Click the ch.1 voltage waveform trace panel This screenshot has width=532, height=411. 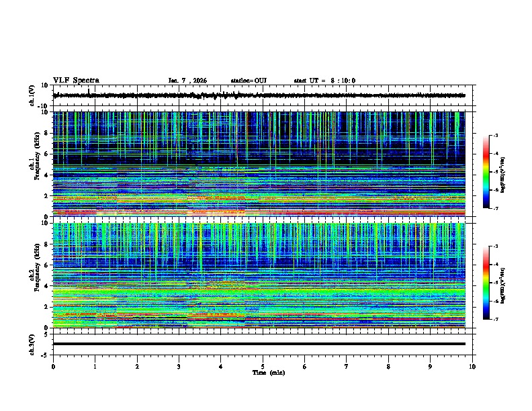[x=263, y=95]
